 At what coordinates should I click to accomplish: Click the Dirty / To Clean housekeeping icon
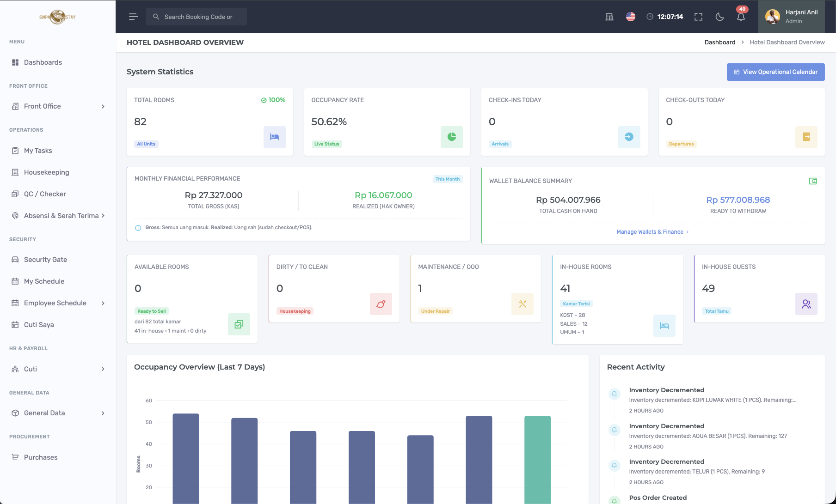click(381, 304)
